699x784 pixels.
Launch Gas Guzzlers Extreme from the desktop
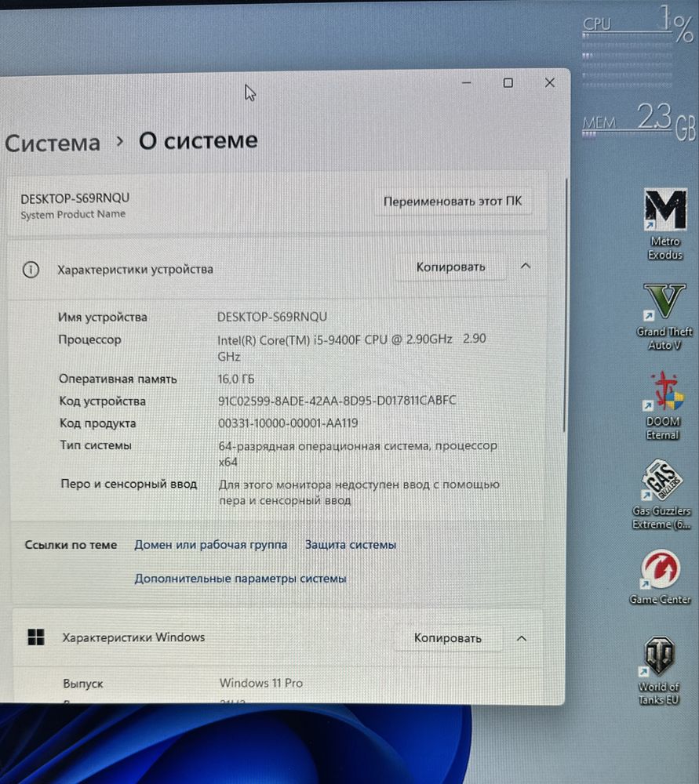pyautogui.click(x=661, y=495)
